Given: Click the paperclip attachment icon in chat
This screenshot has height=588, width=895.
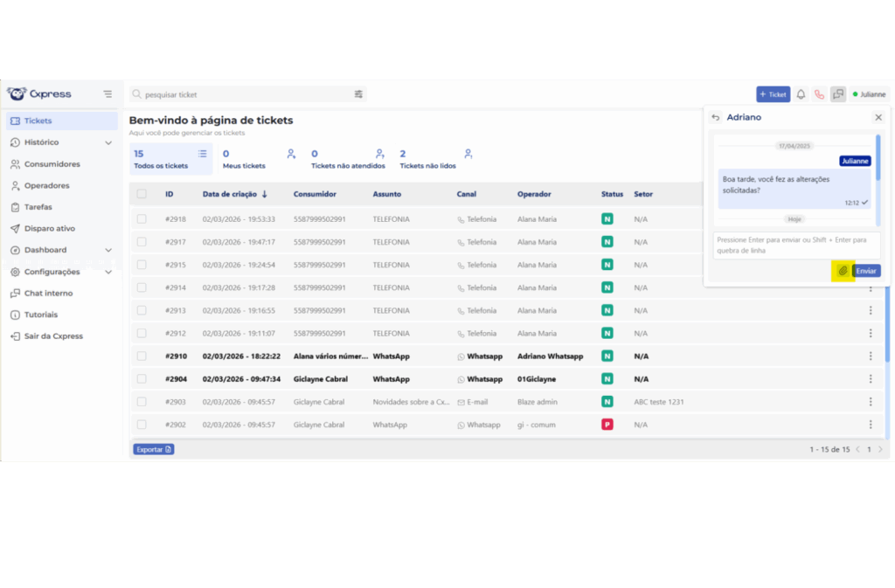Looking at the screenshot, I should [x=843, y=271].
